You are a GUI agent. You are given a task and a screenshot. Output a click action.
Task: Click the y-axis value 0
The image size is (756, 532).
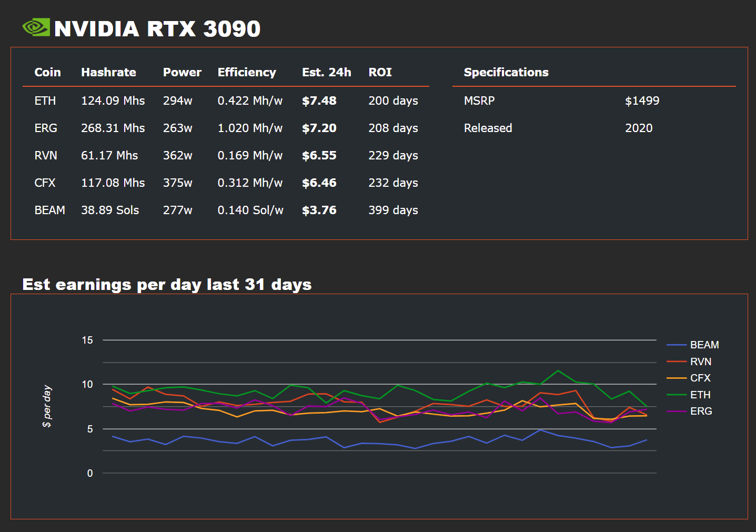(x=90, y=473)
